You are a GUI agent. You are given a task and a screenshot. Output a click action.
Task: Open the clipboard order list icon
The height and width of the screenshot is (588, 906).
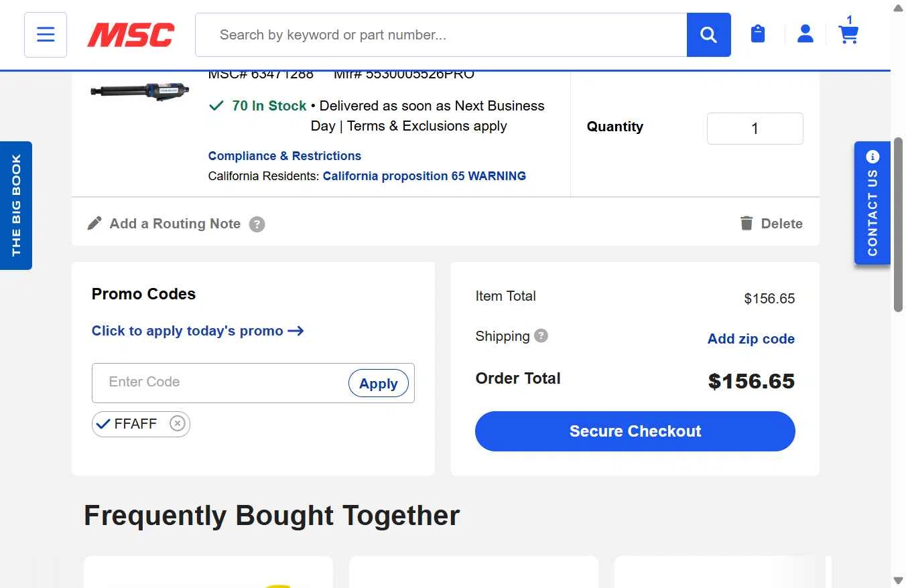(758, 34)
